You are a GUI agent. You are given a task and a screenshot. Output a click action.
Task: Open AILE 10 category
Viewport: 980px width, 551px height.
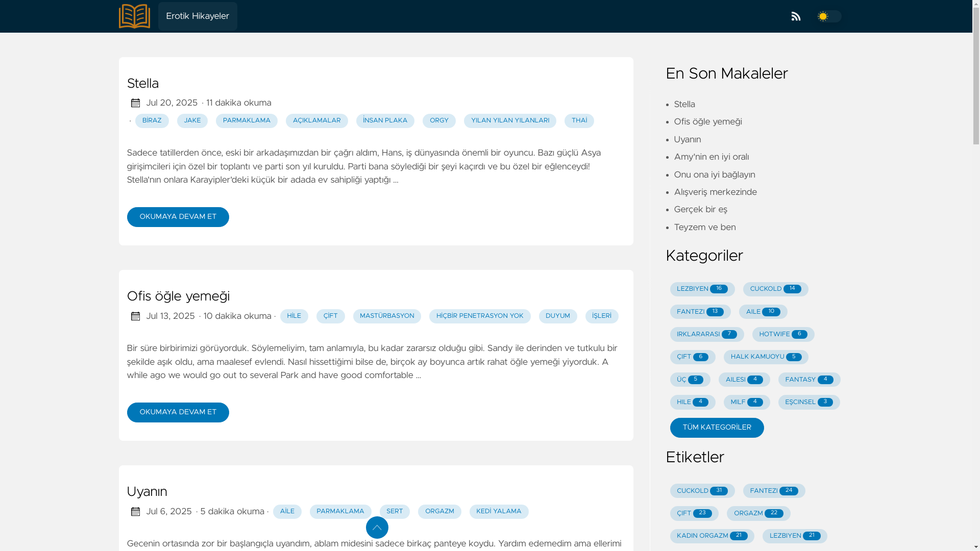point(763,312)
